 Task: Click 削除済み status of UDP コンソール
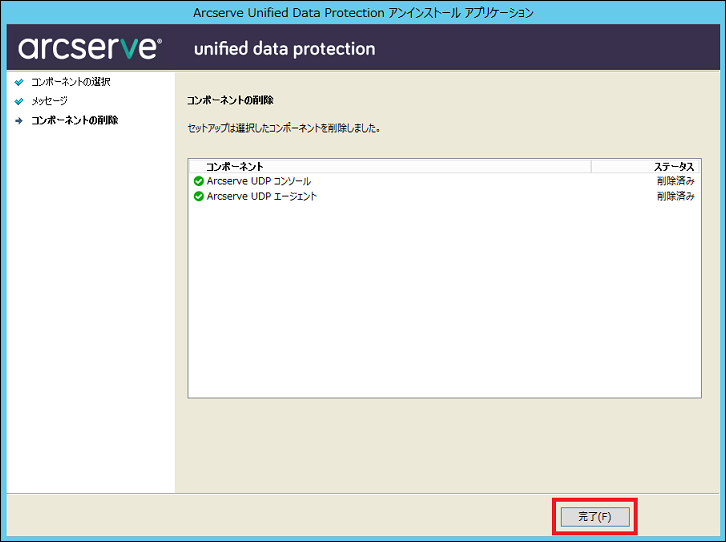tap(676, 181)
